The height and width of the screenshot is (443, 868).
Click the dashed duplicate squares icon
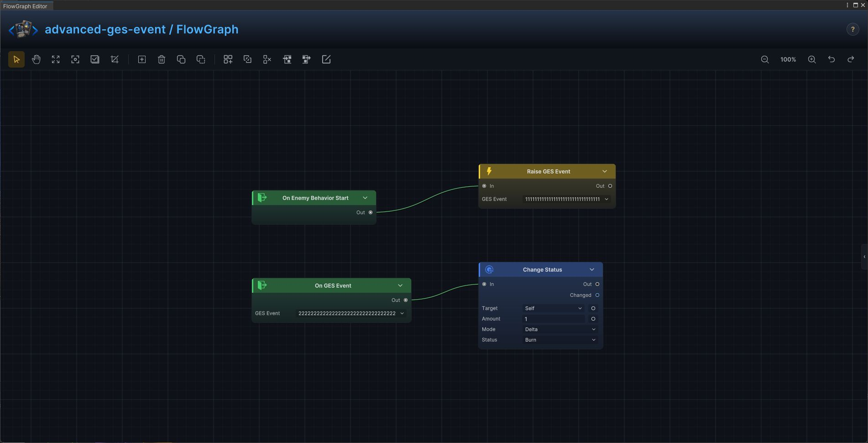tap(201, 59)
